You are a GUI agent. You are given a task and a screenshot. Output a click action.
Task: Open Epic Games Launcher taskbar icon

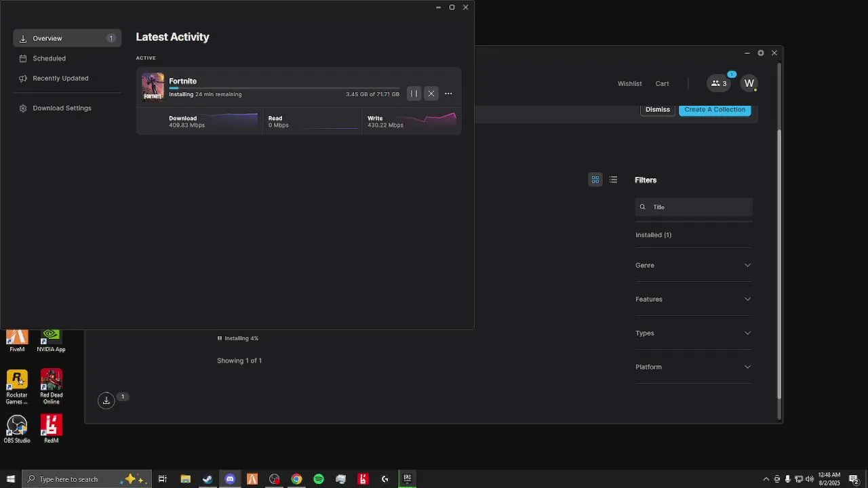[x=408, y=479]
